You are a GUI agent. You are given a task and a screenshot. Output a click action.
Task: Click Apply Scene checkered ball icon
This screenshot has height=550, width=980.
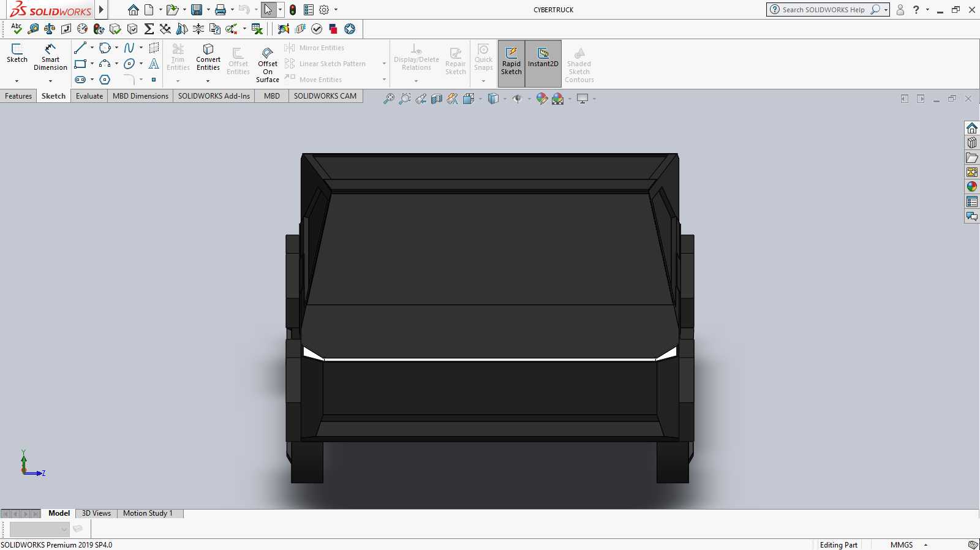pyautogui.click(x=557, y=99)
